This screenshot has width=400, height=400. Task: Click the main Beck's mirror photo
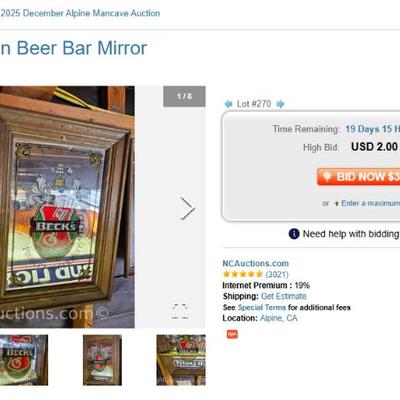[67, 207]
